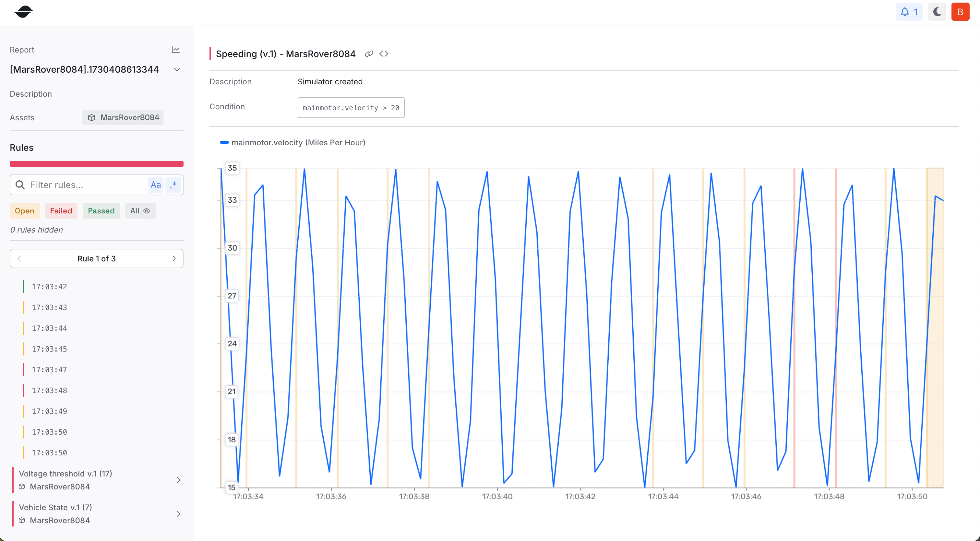Expand the report dropdown chevron
This screenshot has width=980, height=541.
pyautogui.click(x=176, y=69)
